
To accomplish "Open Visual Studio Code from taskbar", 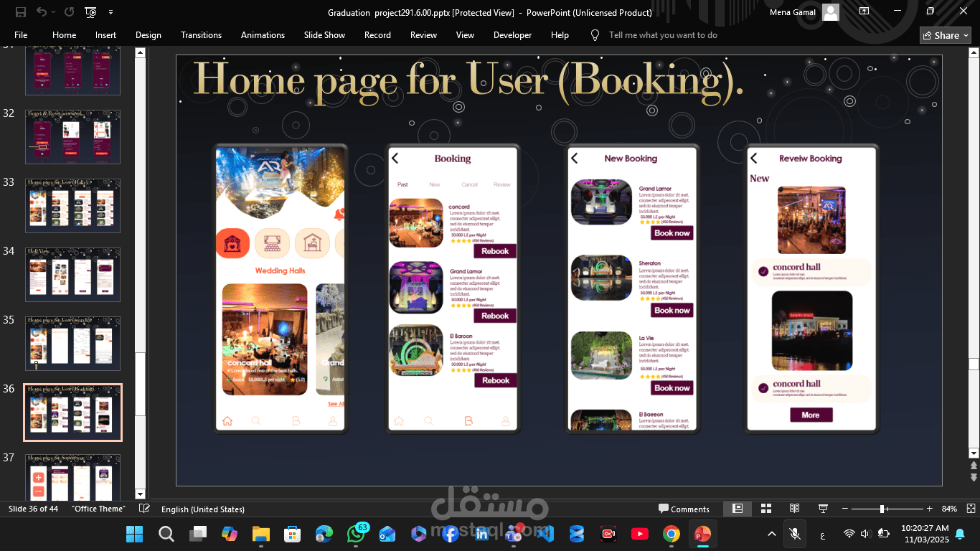I will coord(545,534).
